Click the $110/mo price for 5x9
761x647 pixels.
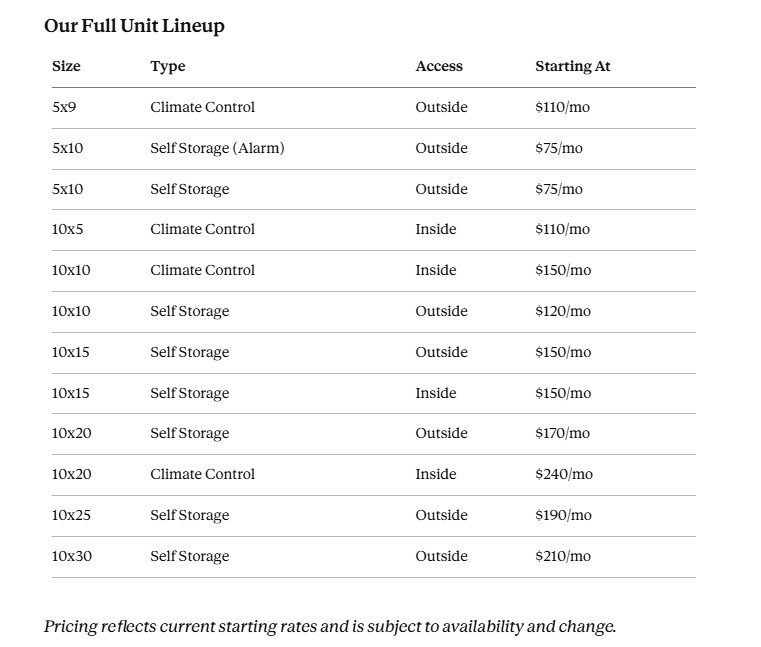tap(562, 107)
